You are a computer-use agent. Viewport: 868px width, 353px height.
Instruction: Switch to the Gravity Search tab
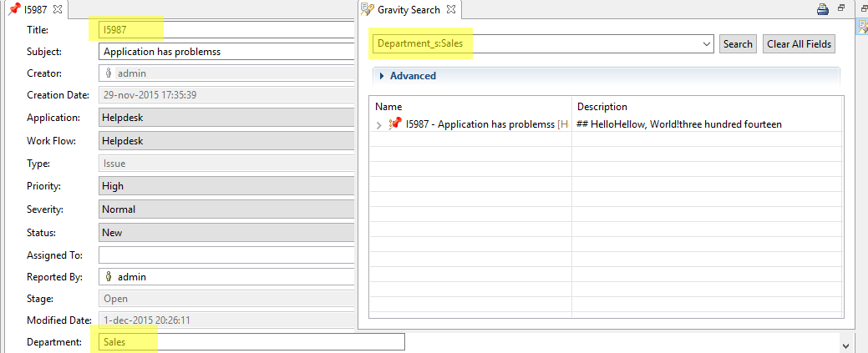pos(408,9)
